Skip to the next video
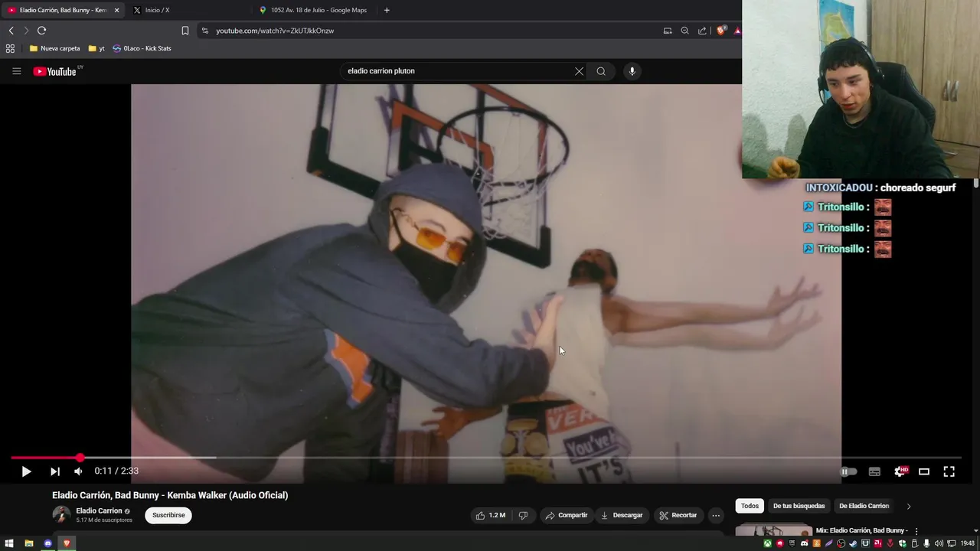Screen dimensions: 980x551 pos(54,471)
